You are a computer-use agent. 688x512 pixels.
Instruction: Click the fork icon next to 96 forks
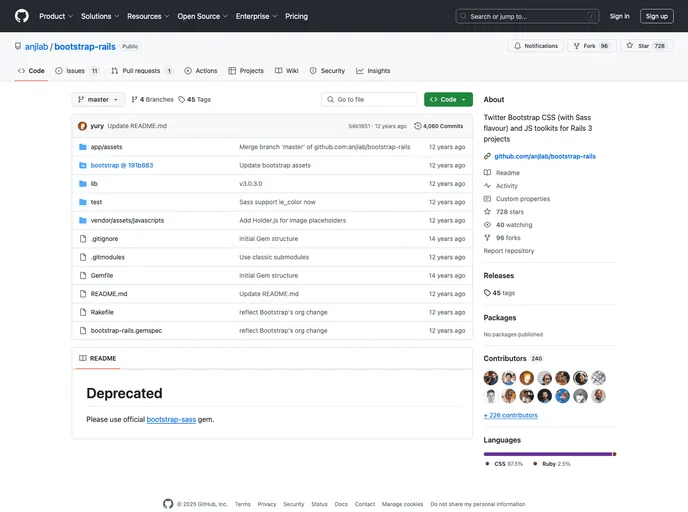487,237
